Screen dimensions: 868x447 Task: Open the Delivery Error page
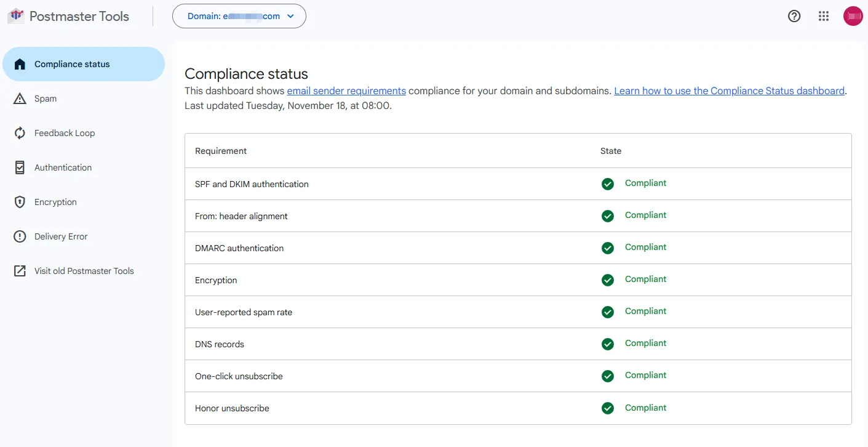click(61, 236)
